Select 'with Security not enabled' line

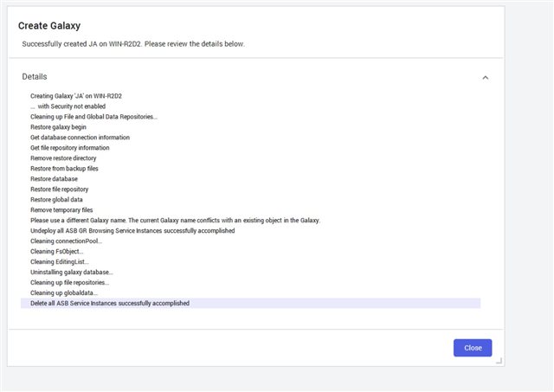[68, 106]
